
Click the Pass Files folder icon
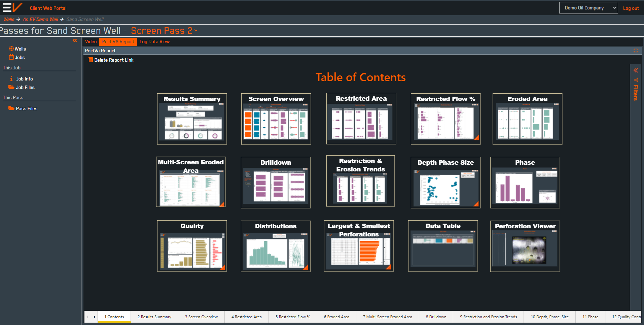click(11, 108)
